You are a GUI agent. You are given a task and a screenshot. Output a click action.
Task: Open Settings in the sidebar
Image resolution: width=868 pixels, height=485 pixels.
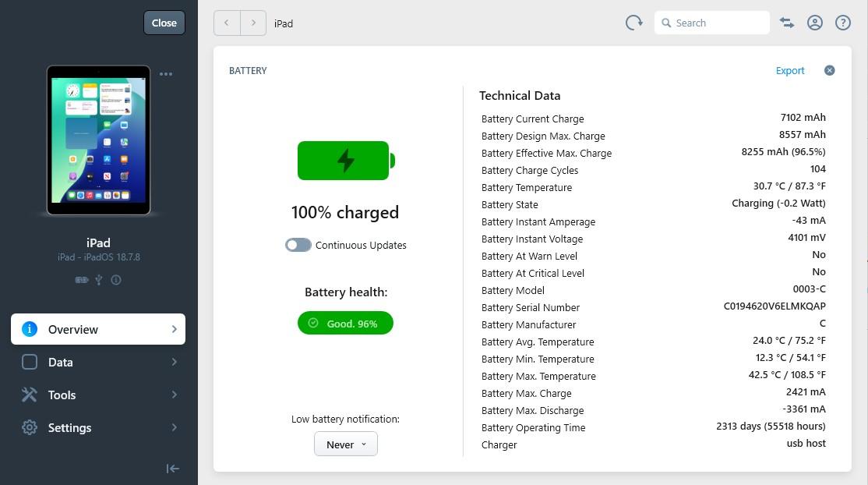98,427
